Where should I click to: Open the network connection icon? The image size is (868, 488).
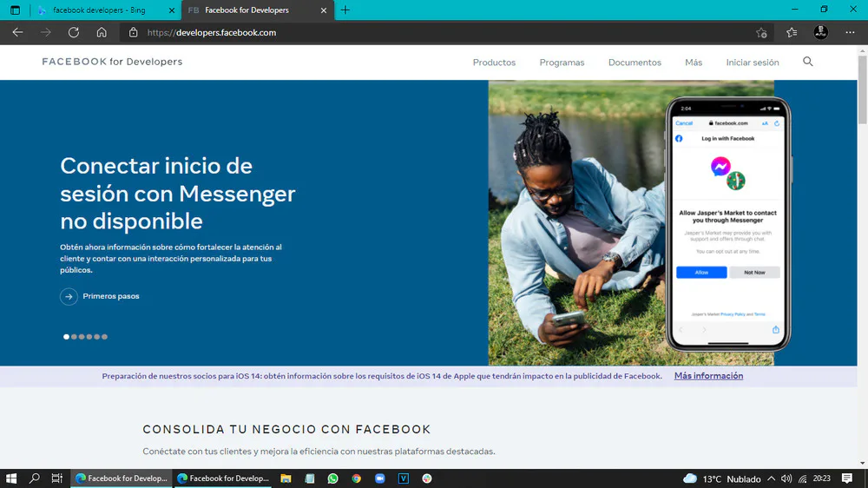coord(803,478)
